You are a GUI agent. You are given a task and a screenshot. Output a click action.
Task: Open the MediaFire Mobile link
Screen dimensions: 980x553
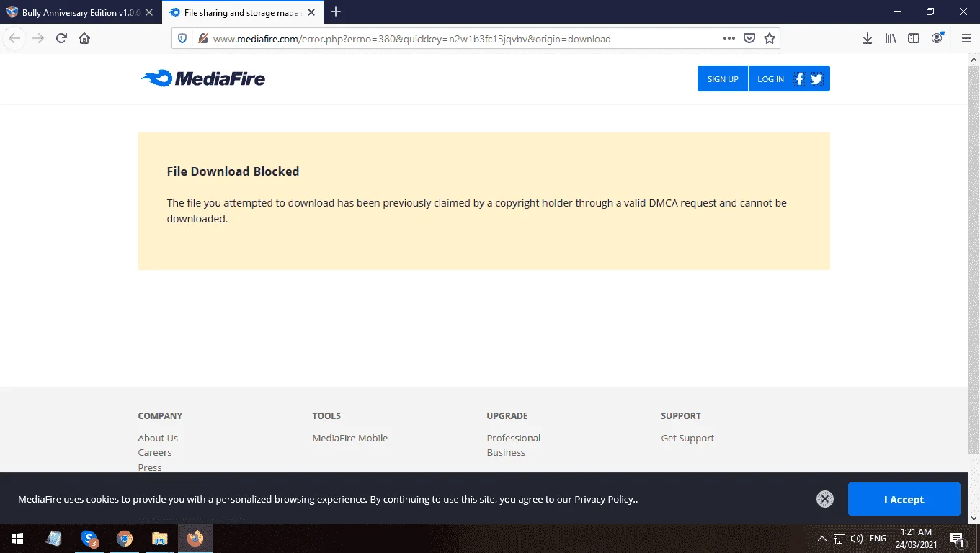click(x=350, y=438)
